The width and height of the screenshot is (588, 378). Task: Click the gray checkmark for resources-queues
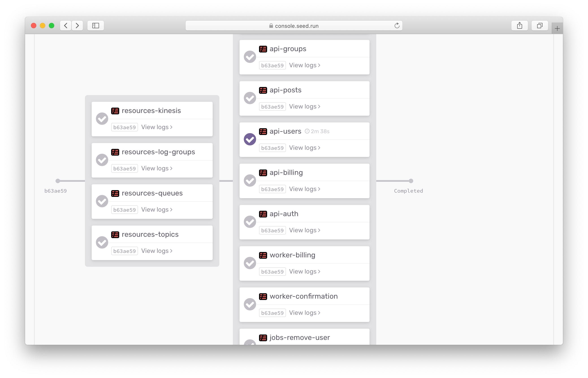102,201
